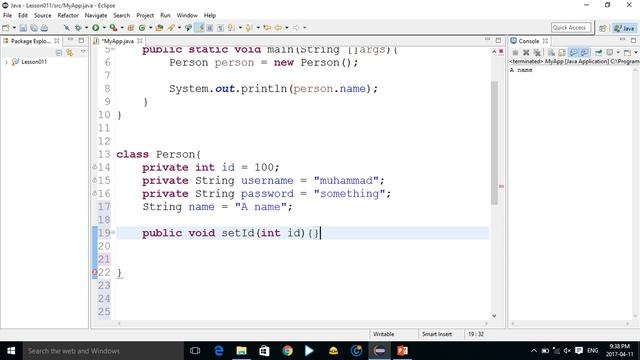Open Microsoft Edge from taskbar

click(x=218, y=351)
